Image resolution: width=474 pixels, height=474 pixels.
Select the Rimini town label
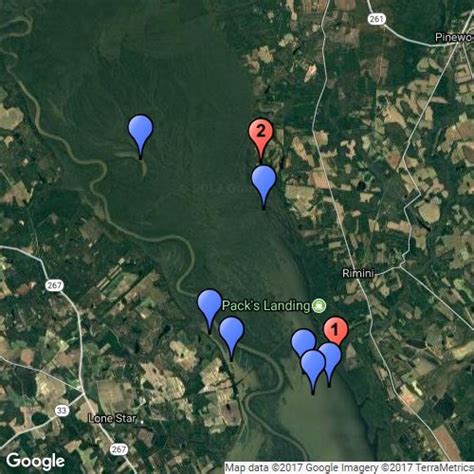click(x=358, y=274)
